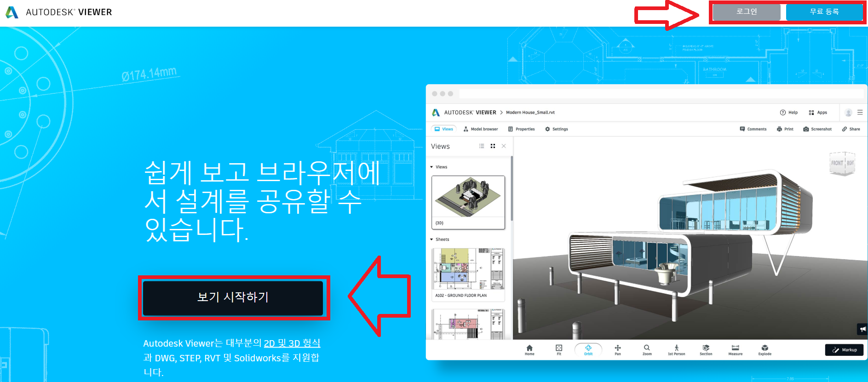Switch Views panel to grid layout

[x=493, y=146]
